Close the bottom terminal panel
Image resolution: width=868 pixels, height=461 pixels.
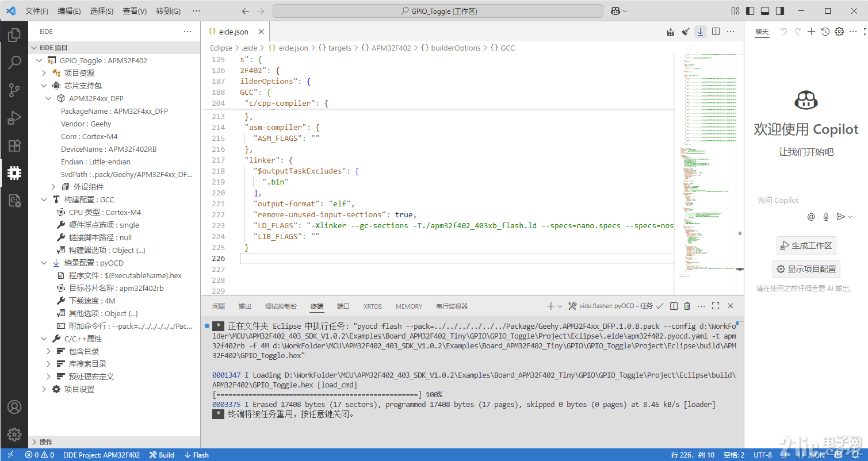pos(731,306)
